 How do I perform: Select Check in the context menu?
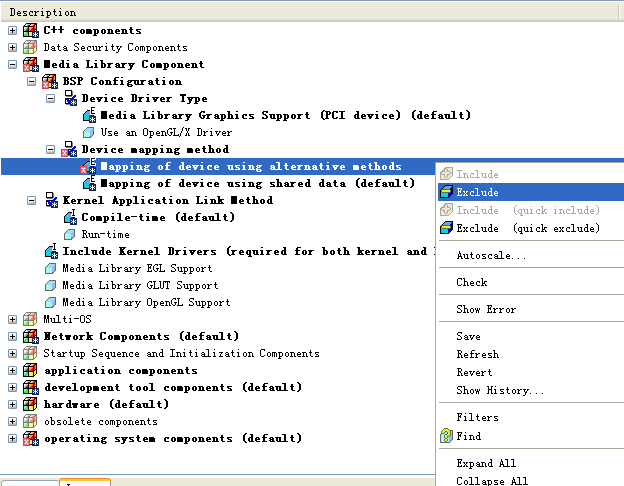(530, 282)
